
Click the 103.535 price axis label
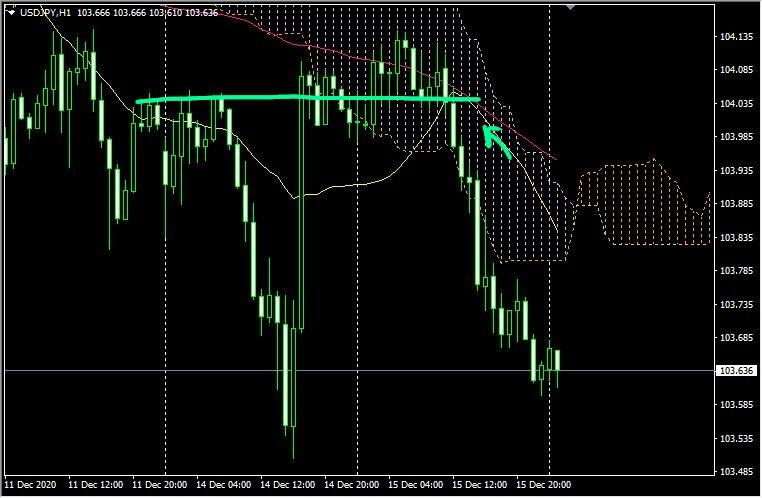736,438
